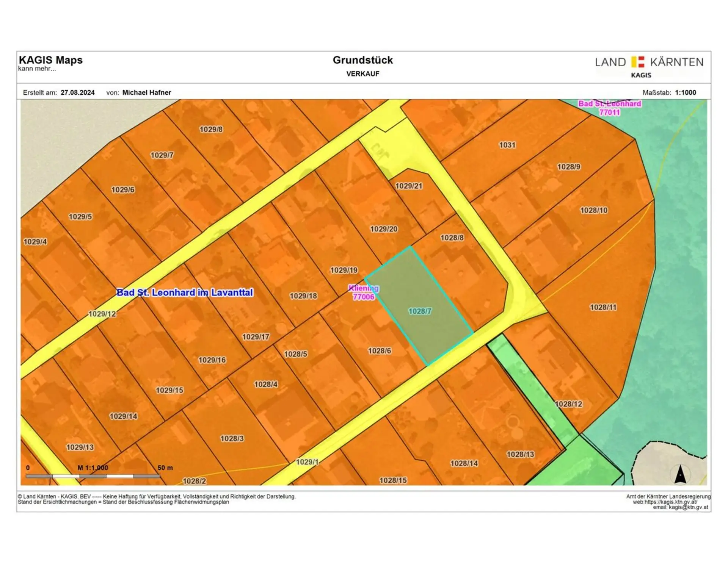Click the Maßstab 1:1000 value
Screen dimensions: 728x563
click(685, 92)
